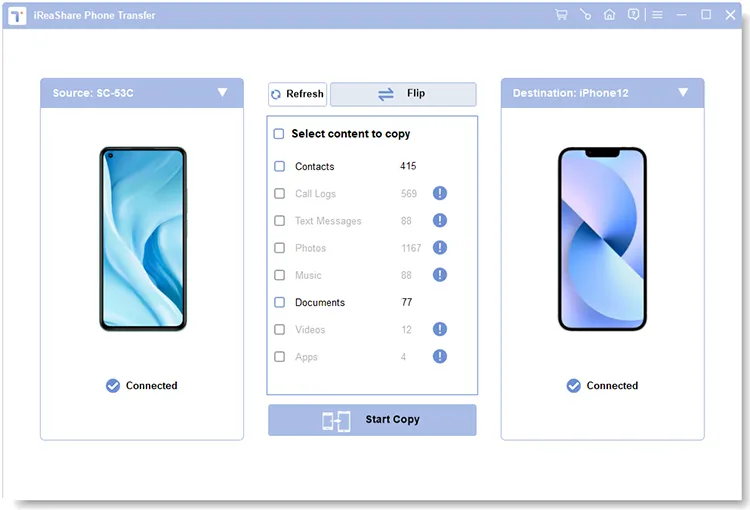Minimize the iReaShare window
750x510 pixels.
point(682,15)
